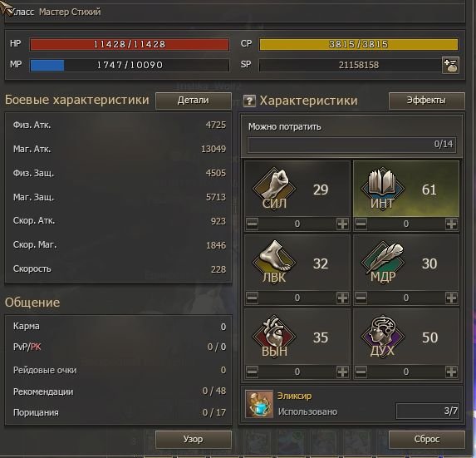Open the Эффекты button
This screenshot has width=476, height=458.
(x=426, y=101)
